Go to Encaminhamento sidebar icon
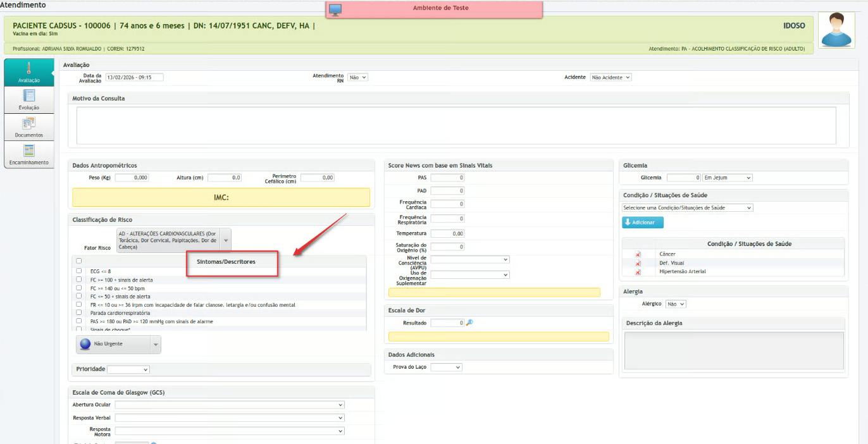Image resolution: width=868 pixels, height=444 pixels. (28, 151)
